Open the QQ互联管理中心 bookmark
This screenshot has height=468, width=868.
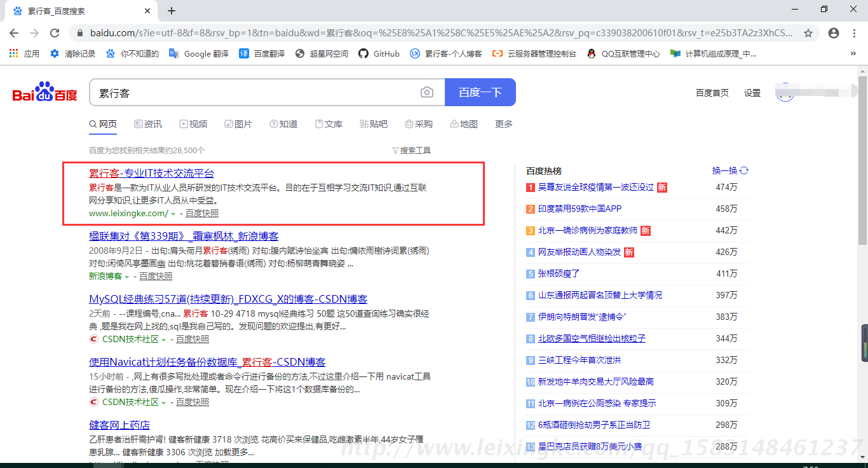click(x=623, y=53)
